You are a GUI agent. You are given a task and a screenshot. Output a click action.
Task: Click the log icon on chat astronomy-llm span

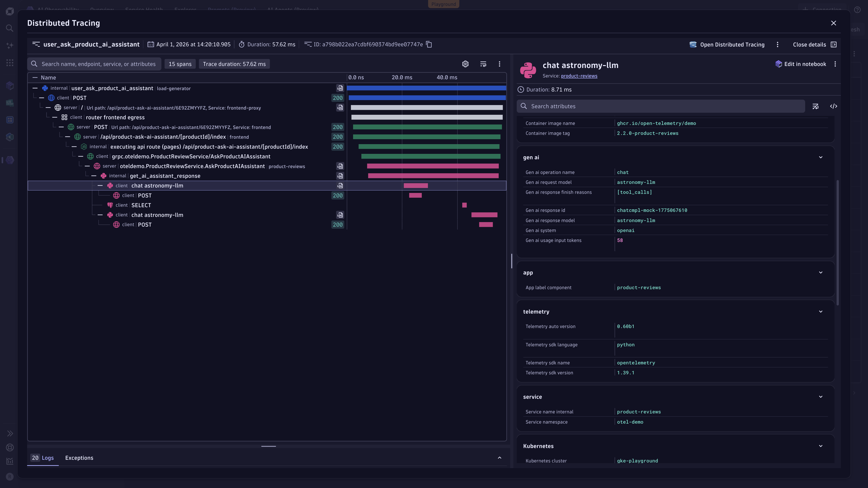340,185
